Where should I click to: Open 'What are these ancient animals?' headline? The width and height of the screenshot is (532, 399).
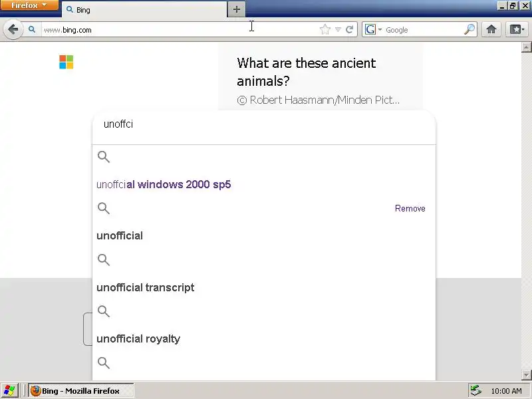pos(307,72)
